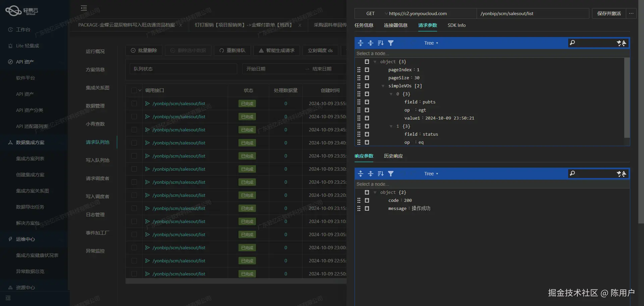Click the 轻易云 logo in the top-left corner
This screenshot has height=306, width=644.
coord(22,11)
